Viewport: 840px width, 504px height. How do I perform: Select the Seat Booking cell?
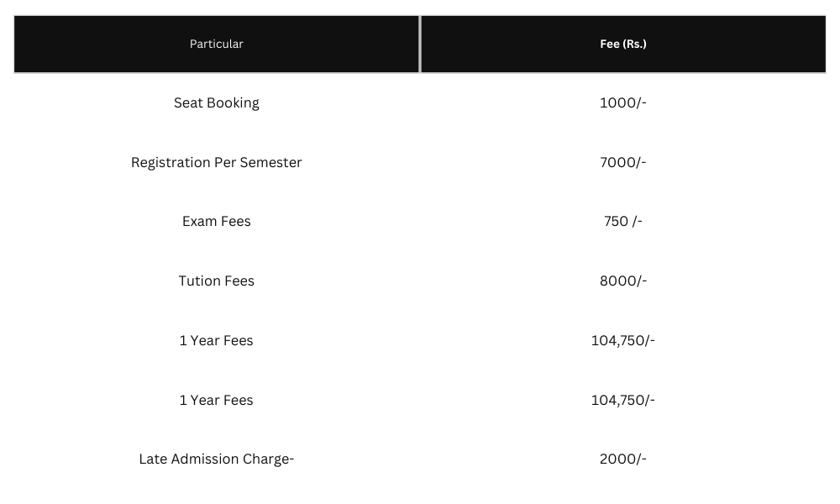[217, 102]
